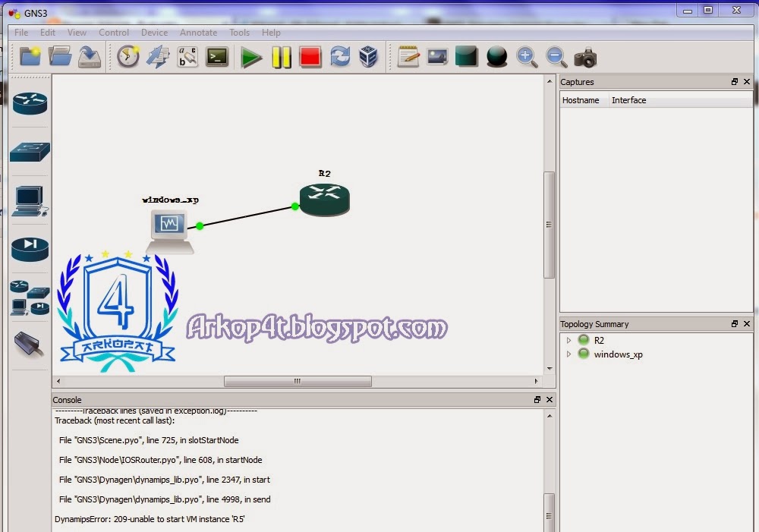Viewport: 759px width, 532px height.
Task: Undock the Captures panel
Action: coord(735,82)
